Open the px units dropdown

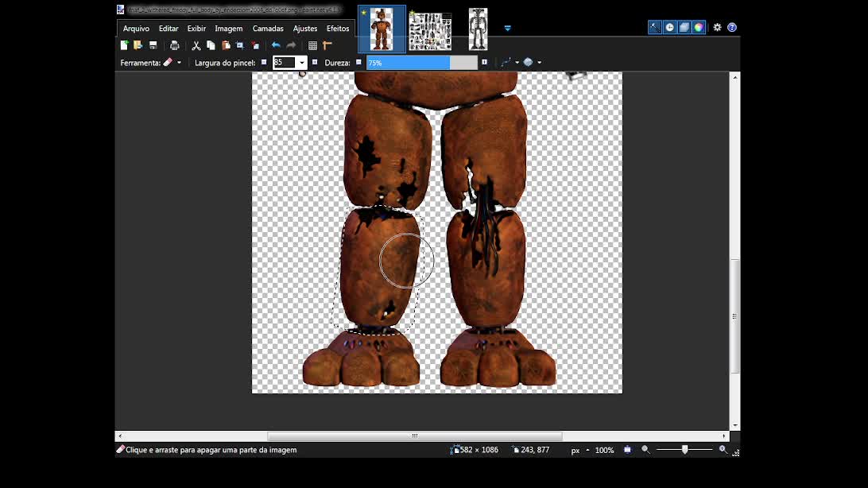(x=579, y=451)
